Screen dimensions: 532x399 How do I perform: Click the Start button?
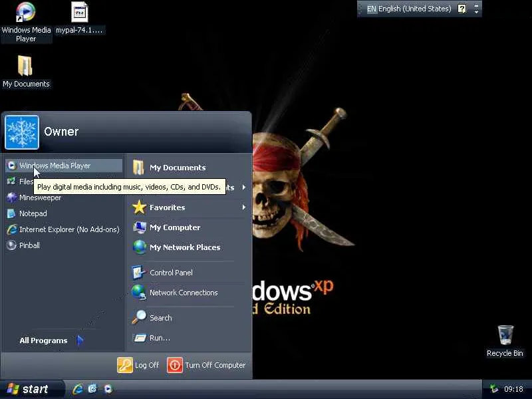pyautogui.click(x=31, y=389)
